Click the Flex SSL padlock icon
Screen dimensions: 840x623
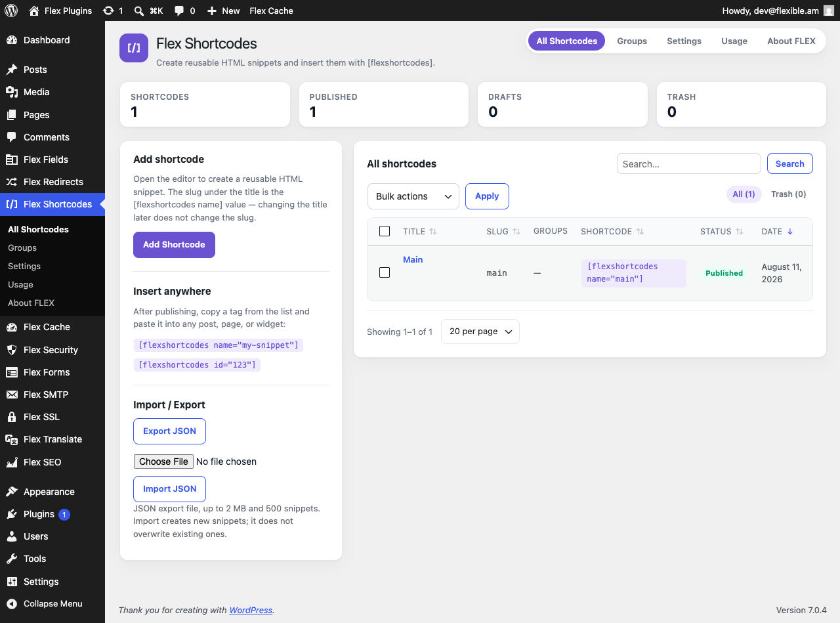tap(12, 417)
